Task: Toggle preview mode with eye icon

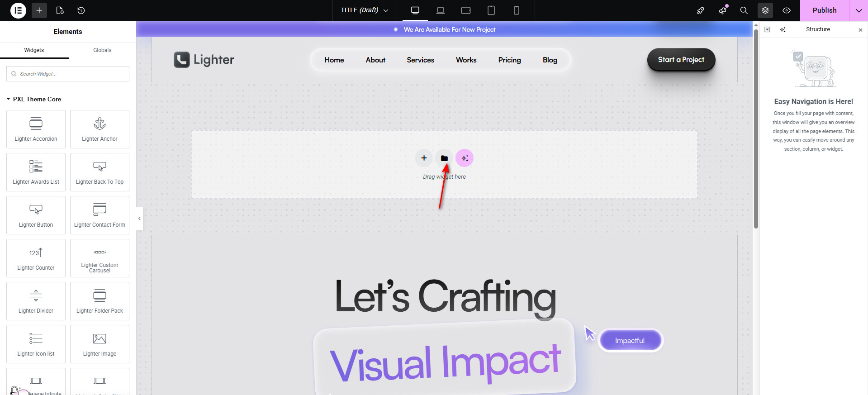Action: [x=787, y=10]
